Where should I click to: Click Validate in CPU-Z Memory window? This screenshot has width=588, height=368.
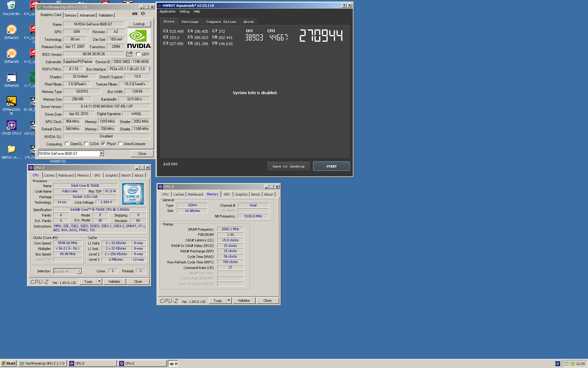pos(244,301)
